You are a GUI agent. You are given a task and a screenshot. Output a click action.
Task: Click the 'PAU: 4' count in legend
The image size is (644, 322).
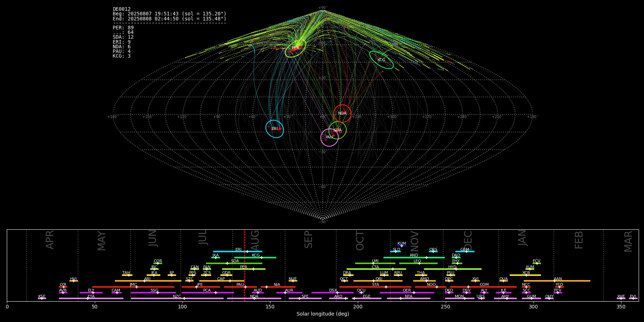[122, 52]
